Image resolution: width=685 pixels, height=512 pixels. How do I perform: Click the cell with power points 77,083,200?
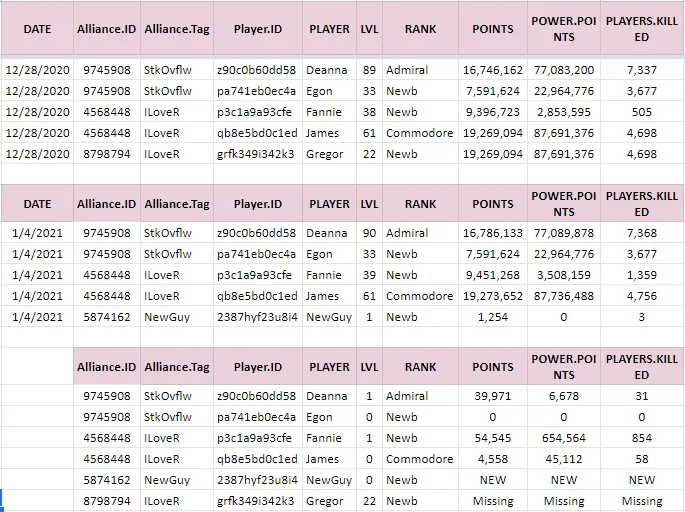564,70
